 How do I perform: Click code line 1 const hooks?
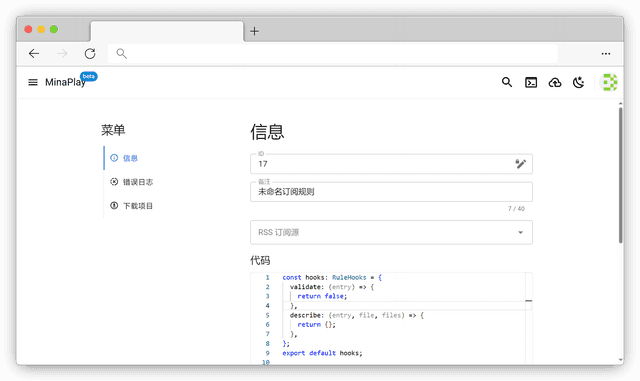(x=332, y=278)
